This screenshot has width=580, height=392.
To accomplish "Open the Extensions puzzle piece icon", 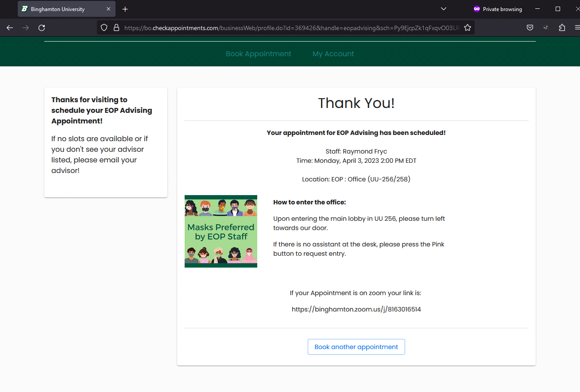I will point(562,27).
